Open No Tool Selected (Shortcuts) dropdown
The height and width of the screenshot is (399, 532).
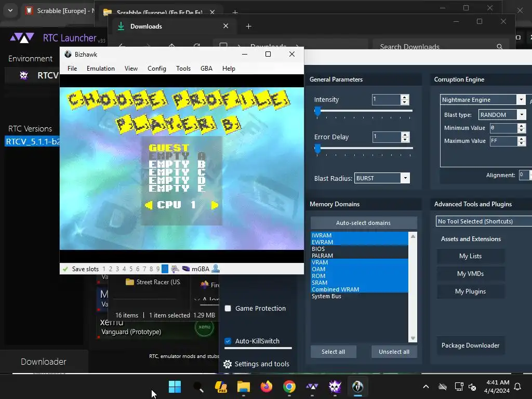point(484,221)
